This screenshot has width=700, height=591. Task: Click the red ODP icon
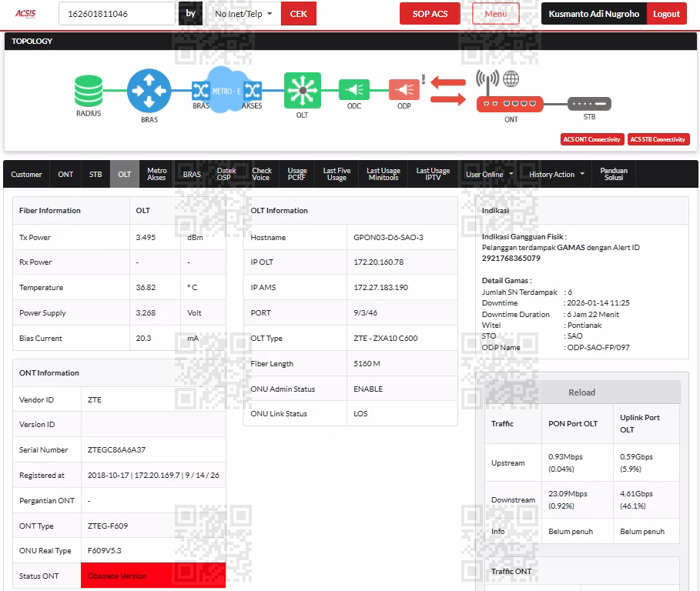click(x=404, y=90)
